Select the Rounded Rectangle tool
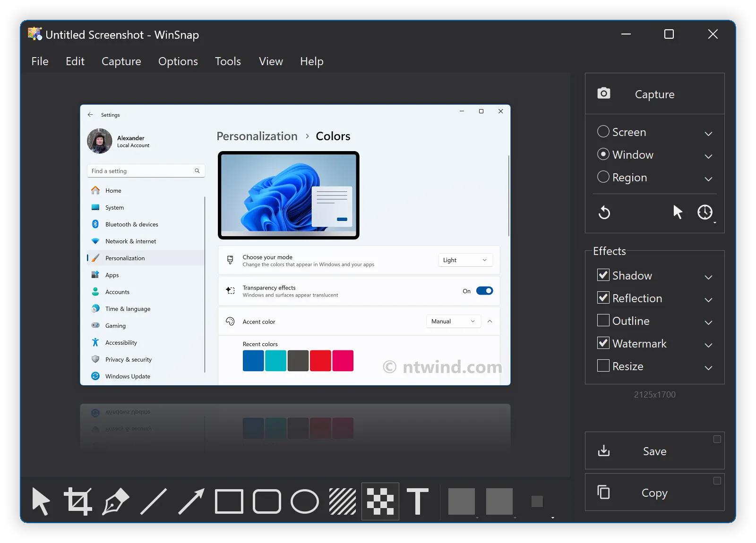Screen dimensions: 756x543 point(267,501)
